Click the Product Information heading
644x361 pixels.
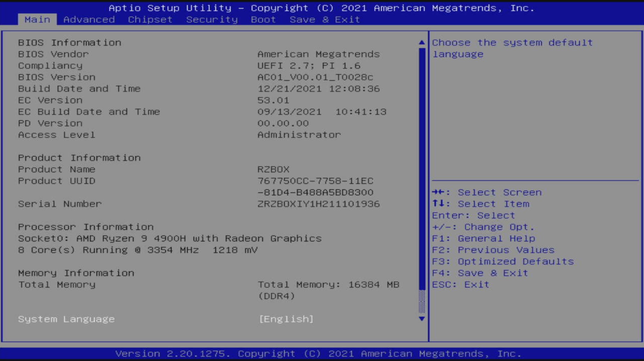(80, 158)
